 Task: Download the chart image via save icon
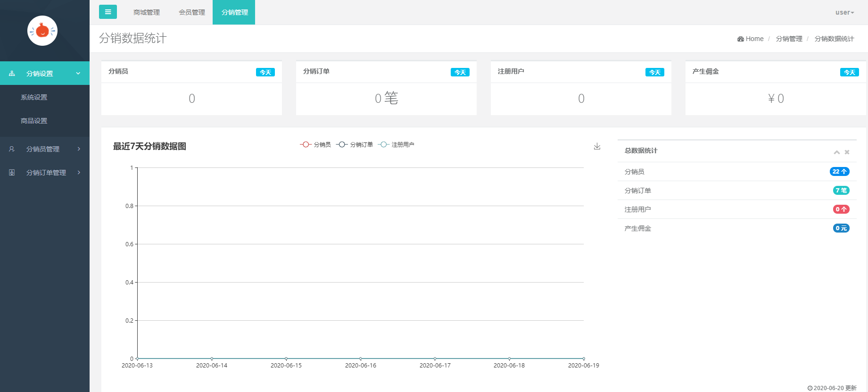tap(597, 146)
